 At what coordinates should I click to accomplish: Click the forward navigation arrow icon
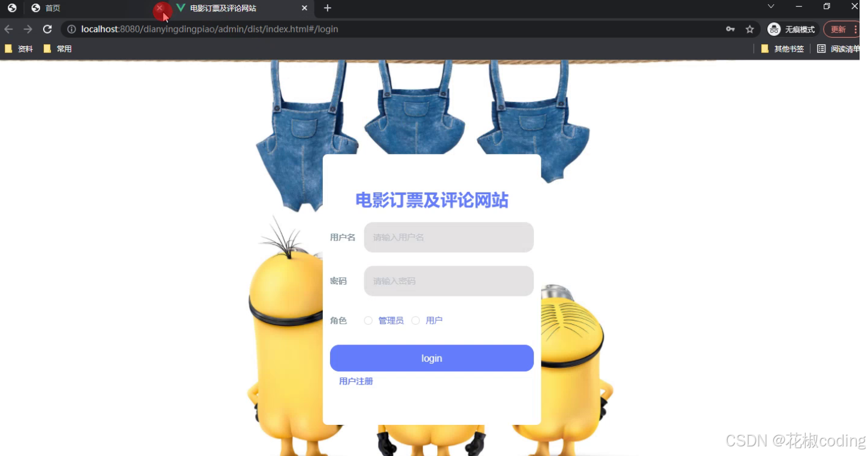pyautogui.click(x=28, y=29)
